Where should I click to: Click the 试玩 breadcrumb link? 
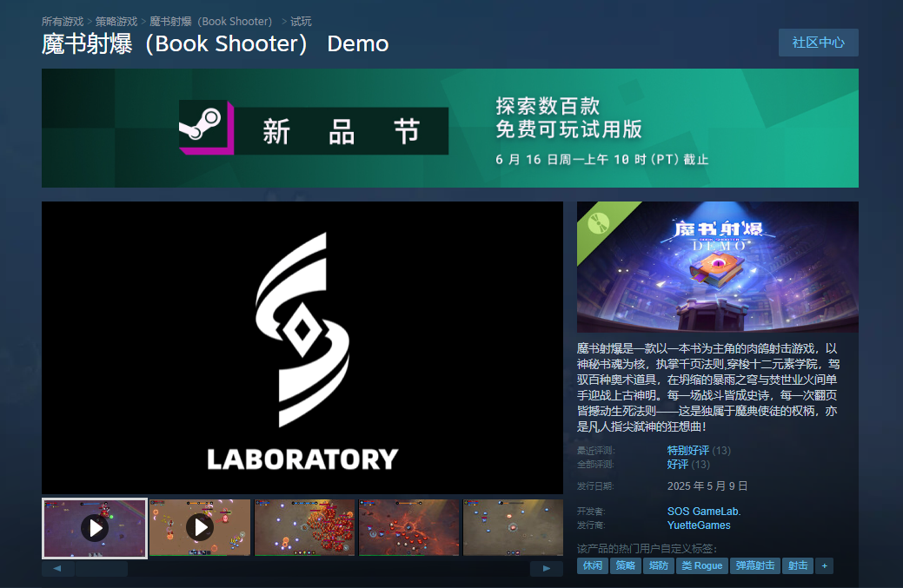tap(301, 22)
